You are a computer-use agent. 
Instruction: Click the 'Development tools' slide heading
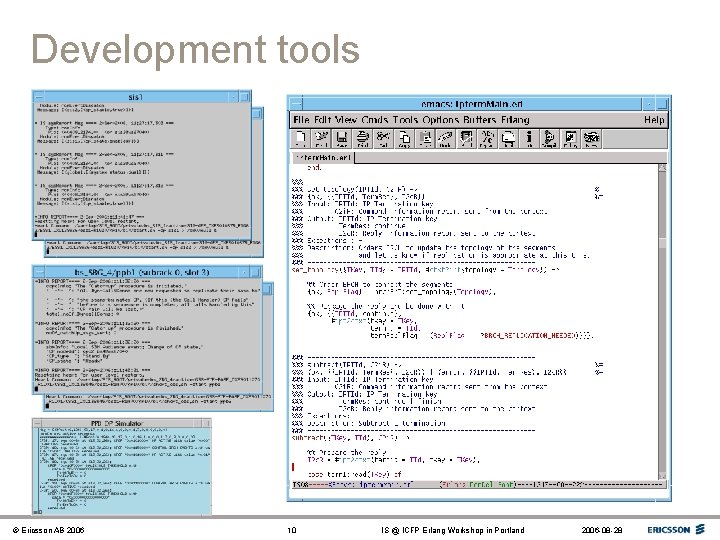[195, 50]
